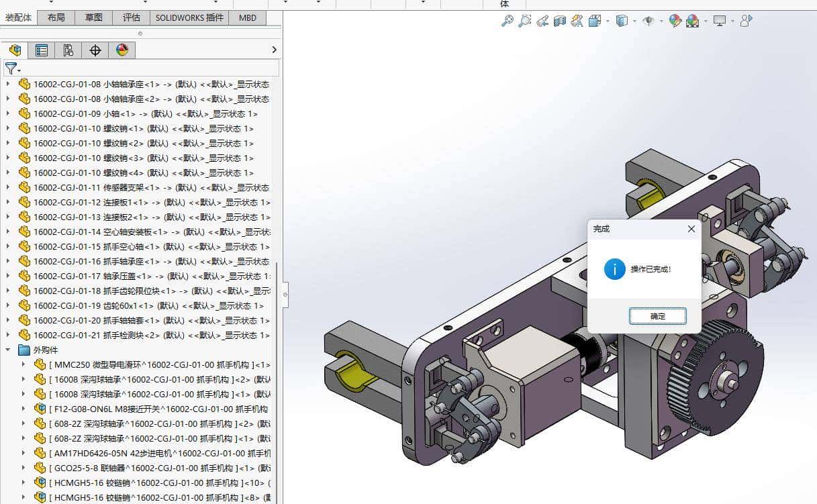
Task: Activate the Zoom to Area tool
Action: click(x=526, y=21)
